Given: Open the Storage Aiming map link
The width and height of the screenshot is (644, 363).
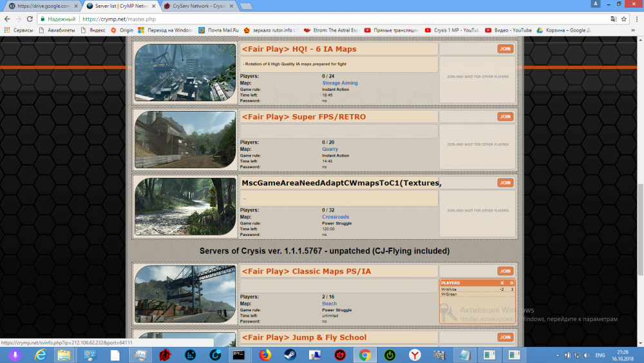Looking at the screenshot, I should (339, 83).
